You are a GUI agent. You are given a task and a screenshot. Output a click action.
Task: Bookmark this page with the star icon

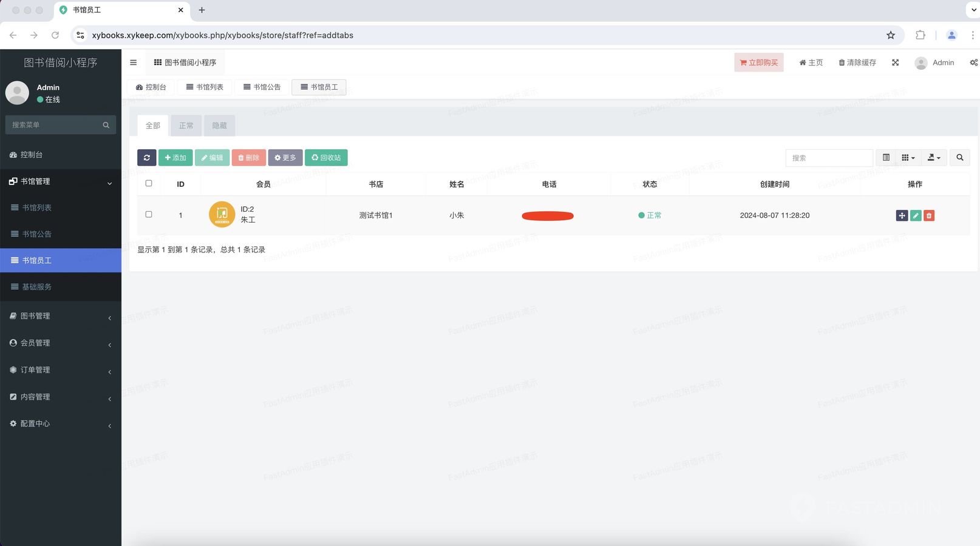click(x=890, y=35)
